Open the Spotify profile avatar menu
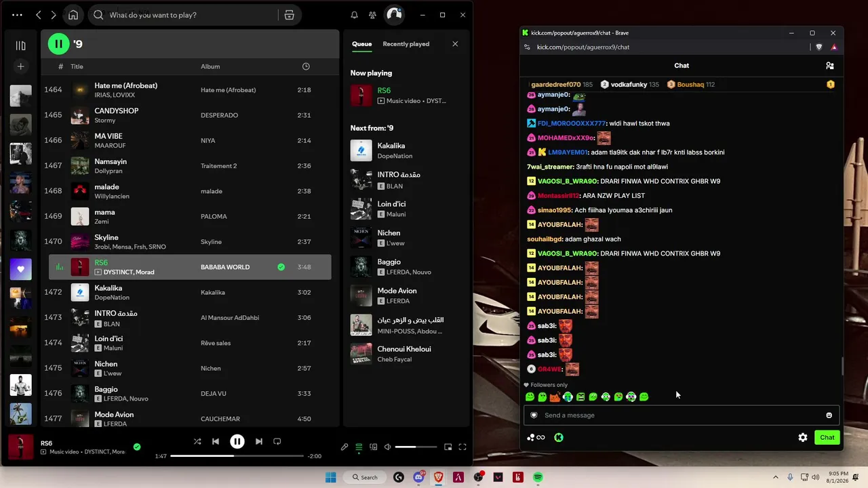The image size is (868, 488). click(x=394, y=15)
